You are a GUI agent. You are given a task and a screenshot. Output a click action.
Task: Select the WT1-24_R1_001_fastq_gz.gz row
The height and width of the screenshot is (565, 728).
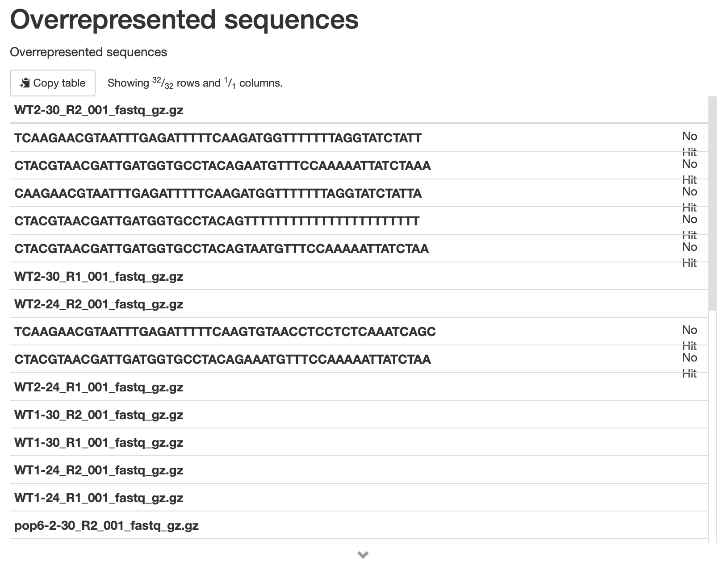coord(359,498)
